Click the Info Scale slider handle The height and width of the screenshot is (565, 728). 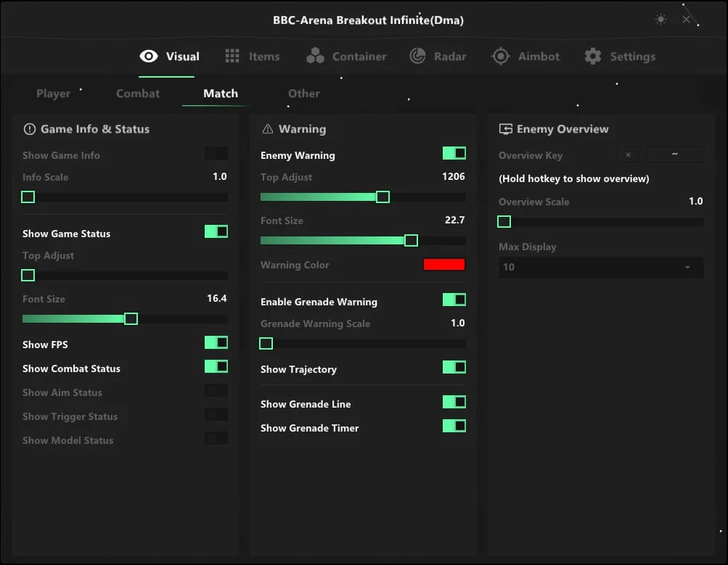(28, 197)
